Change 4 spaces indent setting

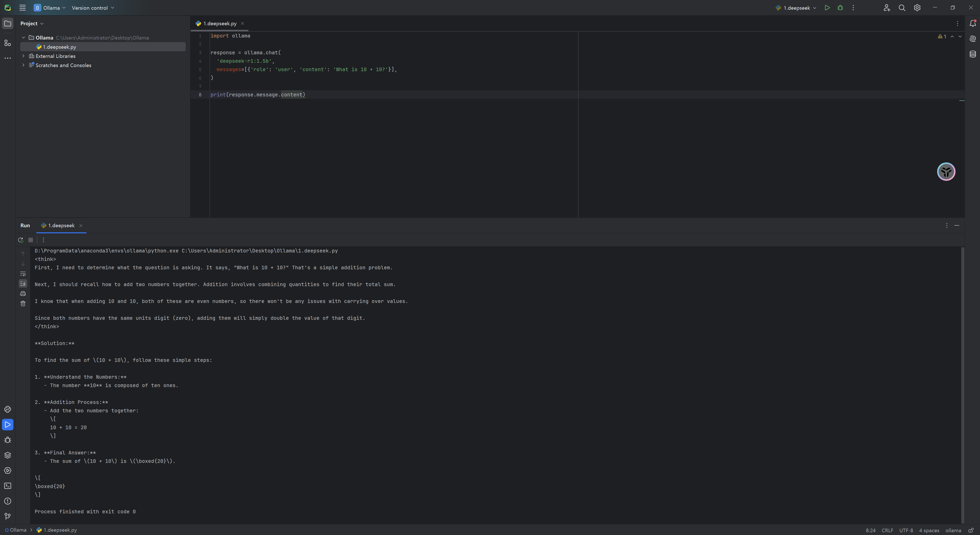click(x=929, y=530)
